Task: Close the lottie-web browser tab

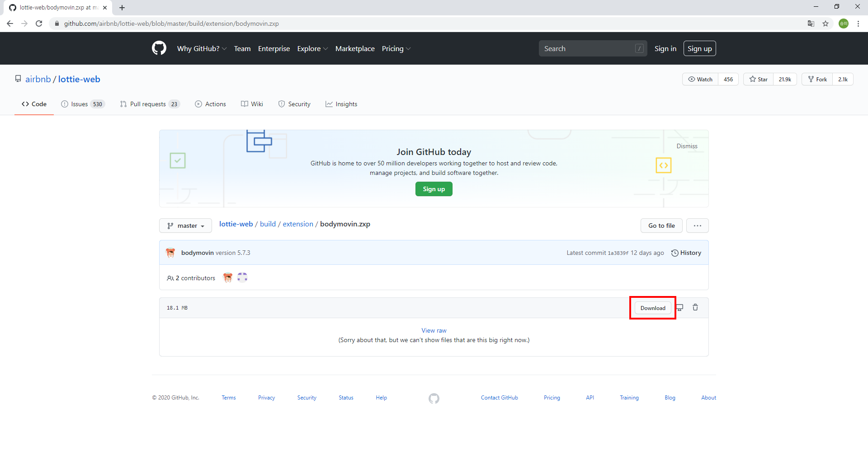Action: pyautogui.click(x=105, y=8)
